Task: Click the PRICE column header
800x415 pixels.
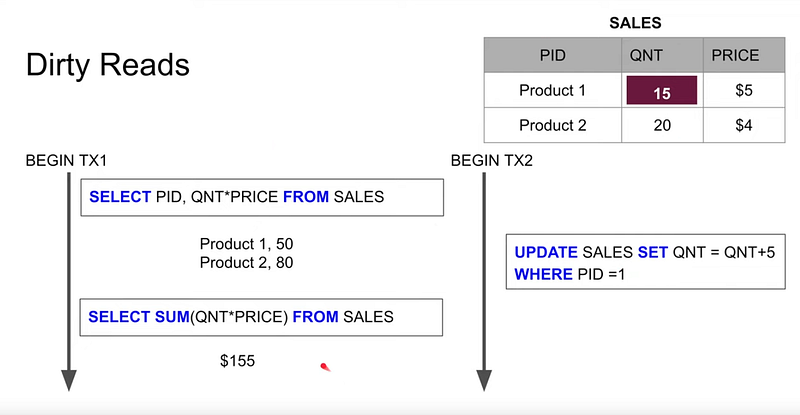Action: click(x=744, y=55)
